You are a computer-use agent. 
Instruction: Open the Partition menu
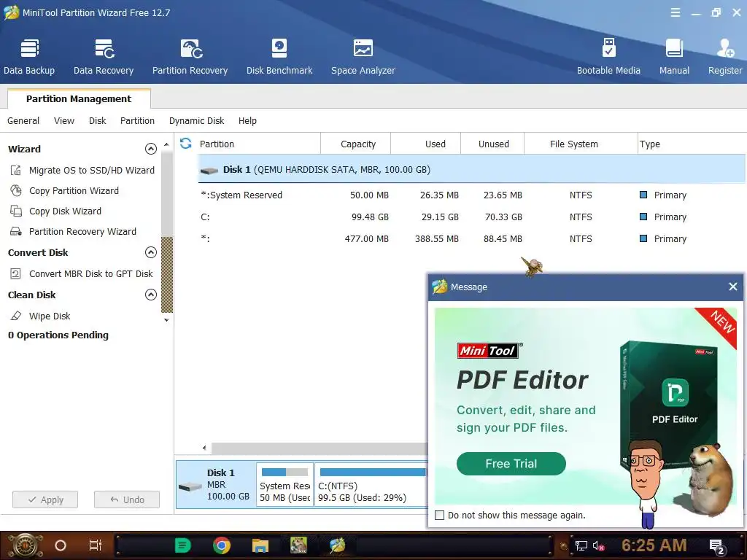(x=137, y=121)
